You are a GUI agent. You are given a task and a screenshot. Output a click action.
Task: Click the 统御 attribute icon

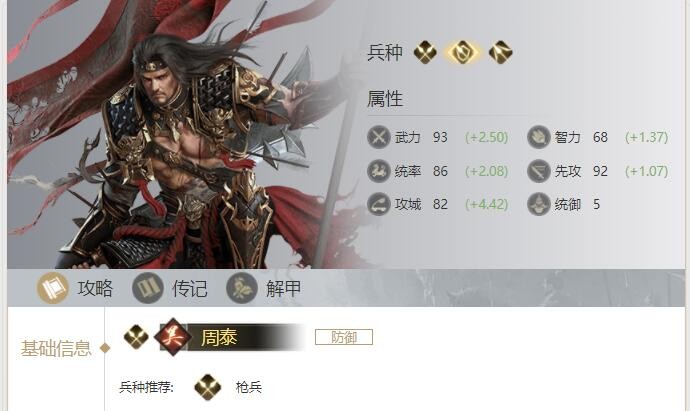(x=539, y=204)
